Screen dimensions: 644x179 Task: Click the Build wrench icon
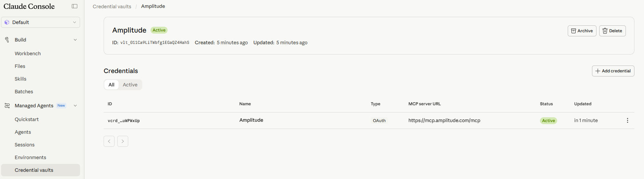point(7,40)
